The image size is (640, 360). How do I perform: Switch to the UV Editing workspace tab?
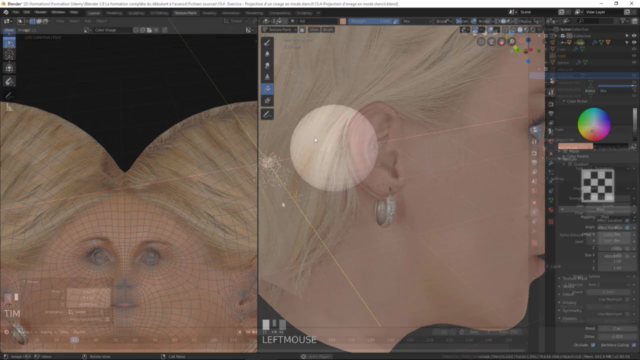[x=159, y=13]
